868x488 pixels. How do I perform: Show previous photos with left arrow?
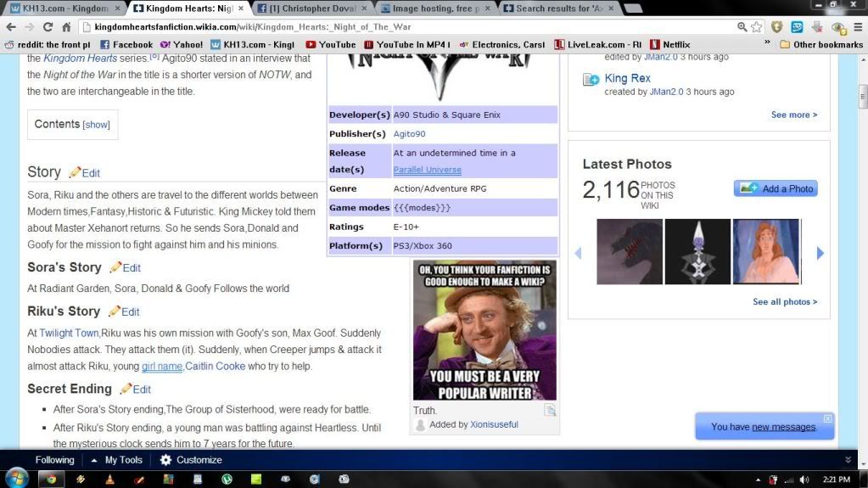click(579, 253)
